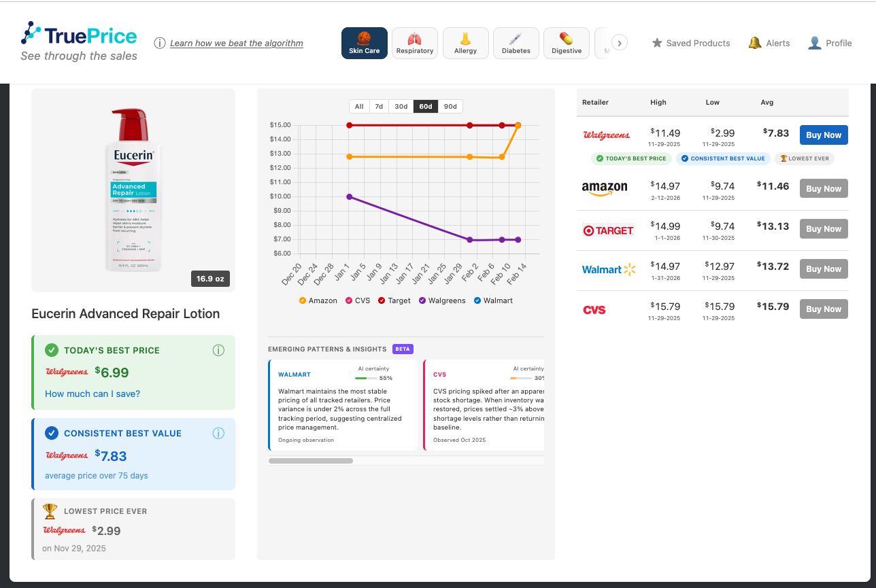This screenshot has height=588, width=876.
Task: Click the green checkmark in Today's Best Price
Action: click(52, 350)
